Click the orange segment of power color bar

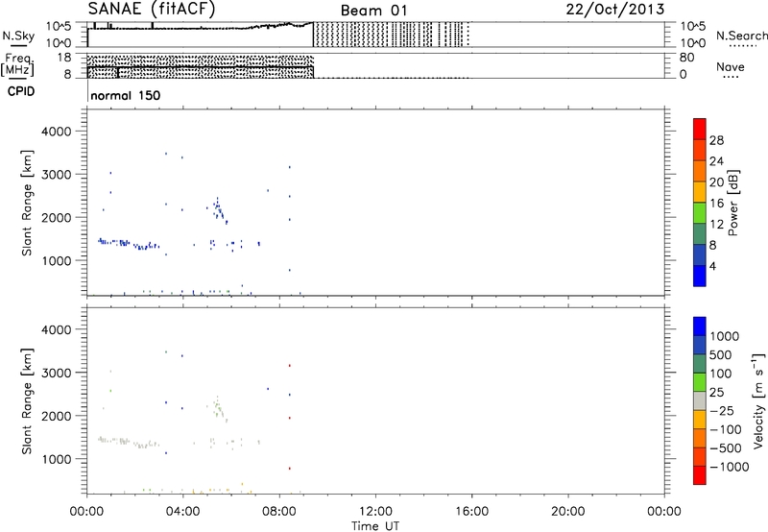[x=700, y=171]
